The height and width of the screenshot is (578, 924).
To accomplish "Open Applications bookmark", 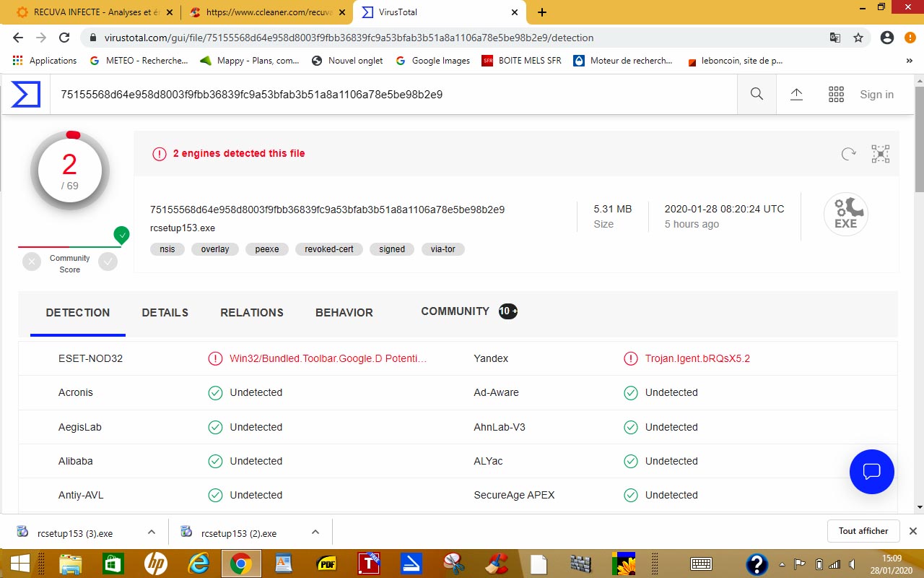I will click(45, 61).
